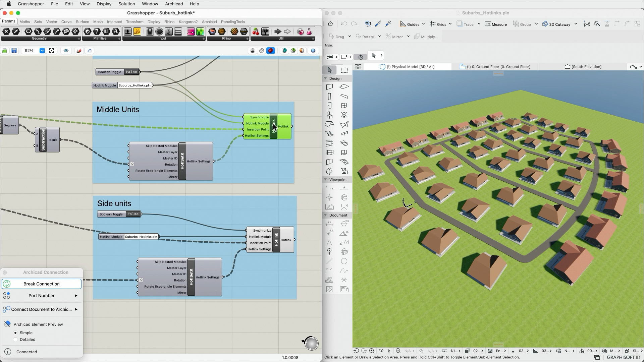Open the Grasshopper zoom percentage dropdown
644x362 pixels.
42,51
